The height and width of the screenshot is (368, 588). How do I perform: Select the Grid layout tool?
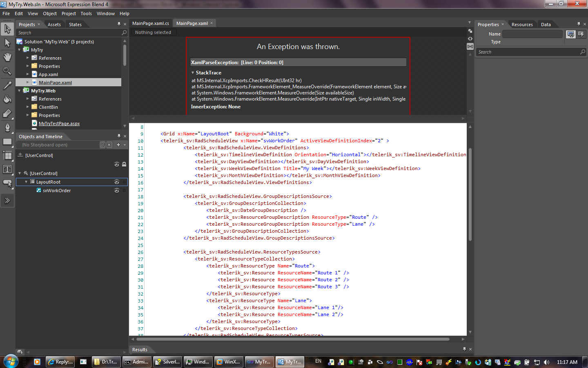[x=7, y=155]
